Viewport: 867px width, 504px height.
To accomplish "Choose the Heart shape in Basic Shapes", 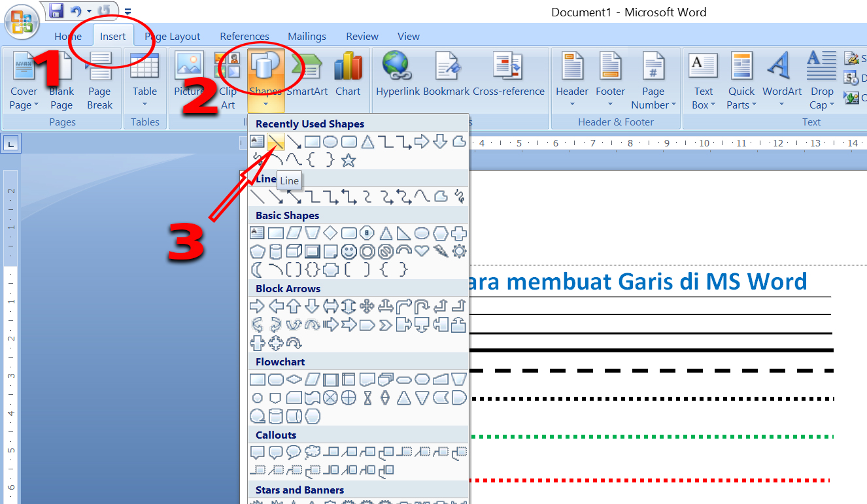I will pyautogui.click(x=422, y=251).
